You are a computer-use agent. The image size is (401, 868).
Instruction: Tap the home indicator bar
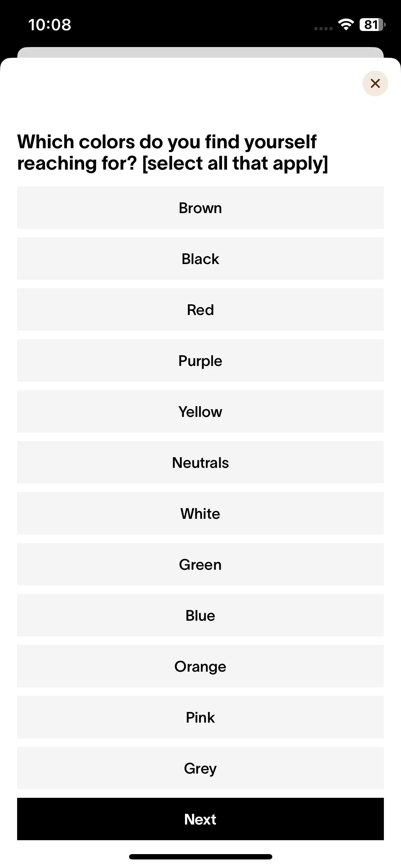200,857
